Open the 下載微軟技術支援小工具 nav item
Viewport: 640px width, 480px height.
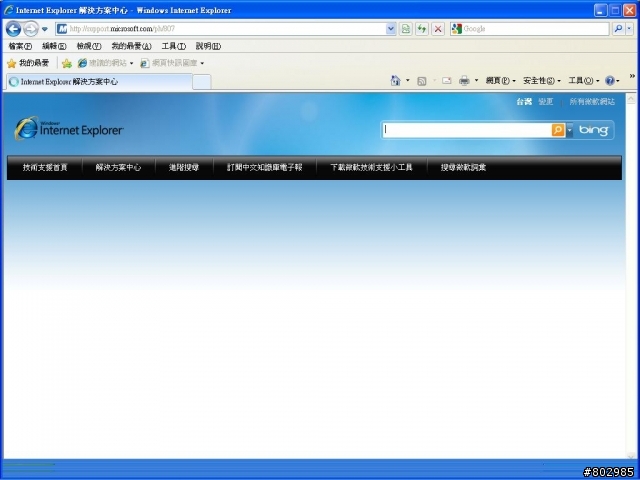point(371,167)
